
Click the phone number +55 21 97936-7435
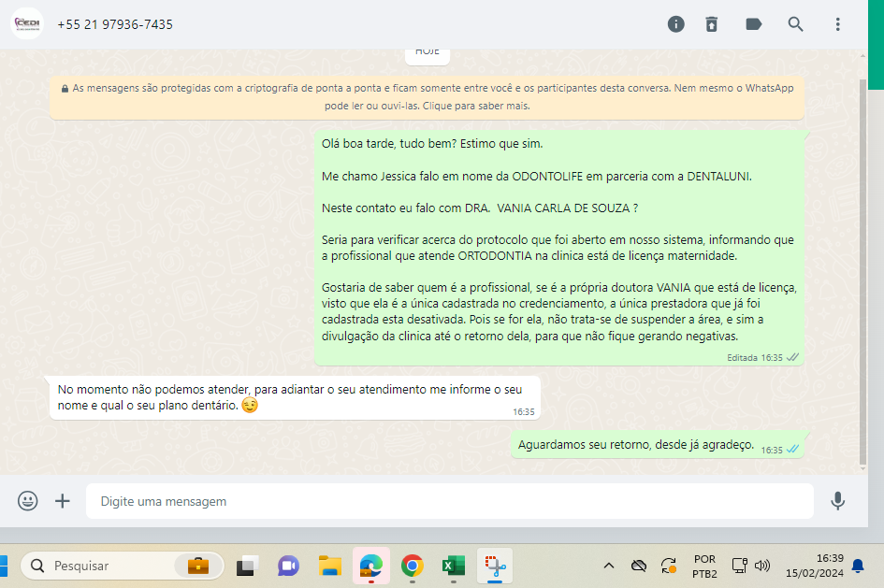coord(115,25)
